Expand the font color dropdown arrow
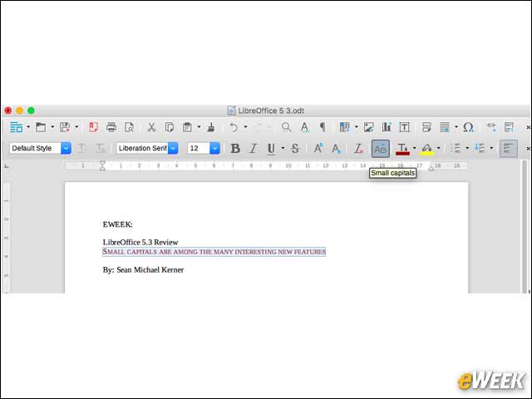The height and width of the screenshot is (399, 532). tap(414, 148)
